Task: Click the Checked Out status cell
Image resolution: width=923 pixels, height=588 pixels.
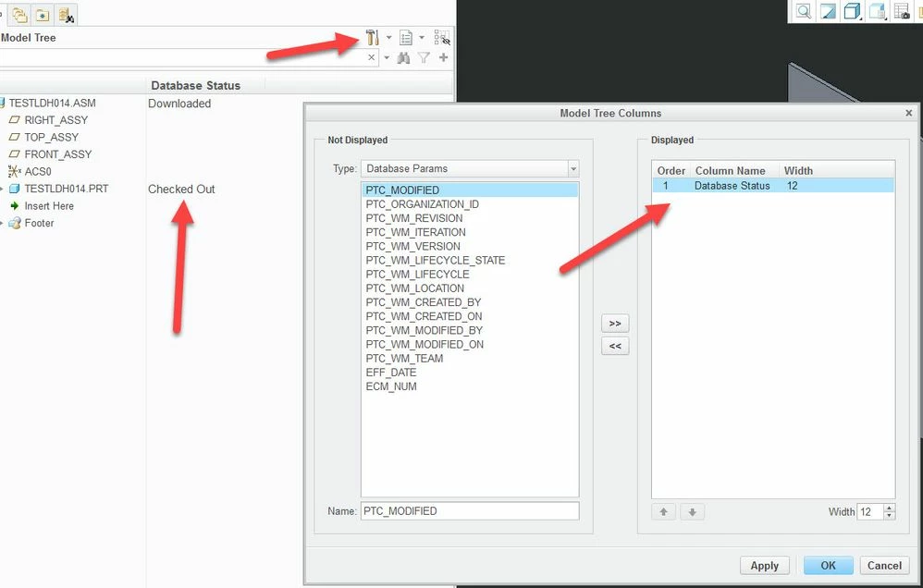Action: click(181, 189)
